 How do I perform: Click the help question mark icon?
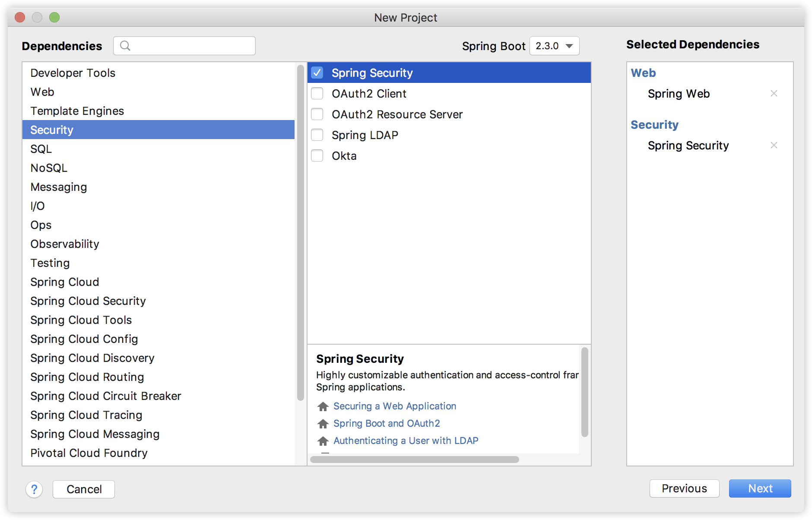tap(34, 489)
